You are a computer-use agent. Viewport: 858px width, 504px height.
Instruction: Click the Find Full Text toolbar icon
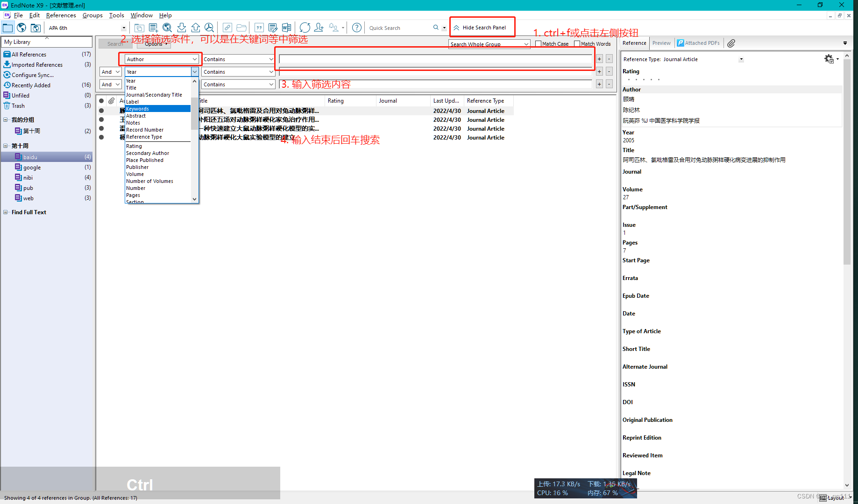click(209, 28)
